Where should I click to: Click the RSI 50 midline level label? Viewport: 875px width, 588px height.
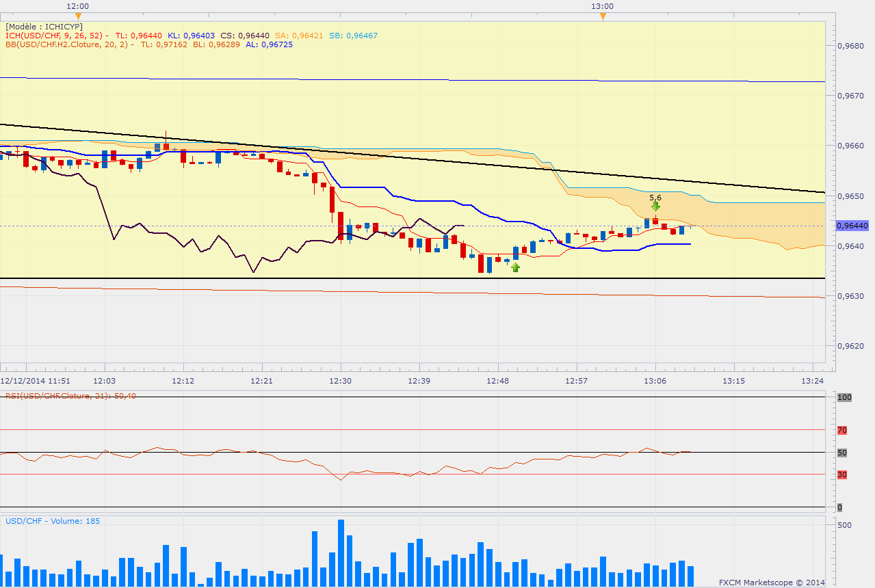(x=842, y=453)
